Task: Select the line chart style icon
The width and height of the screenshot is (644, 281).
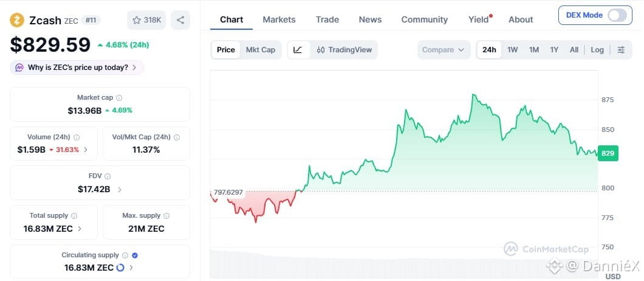Action: 298,50
